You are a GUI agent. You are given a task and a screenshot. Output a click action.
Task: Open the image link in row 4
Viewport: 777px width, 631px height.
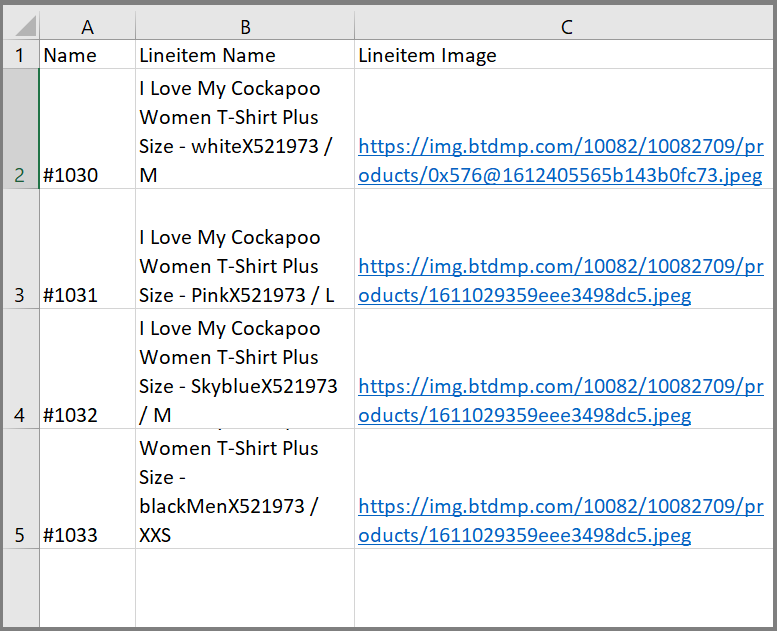pyautogui.click(x=560, y=401)
